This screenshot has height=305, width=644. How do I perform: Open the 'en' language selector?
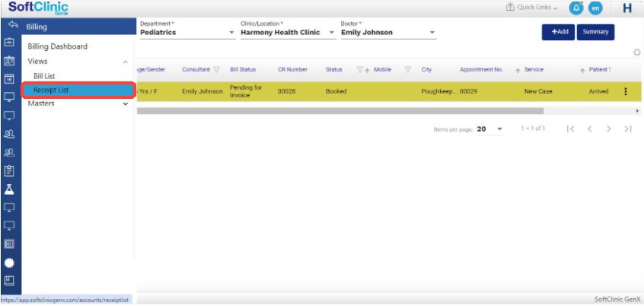(595, 8)
